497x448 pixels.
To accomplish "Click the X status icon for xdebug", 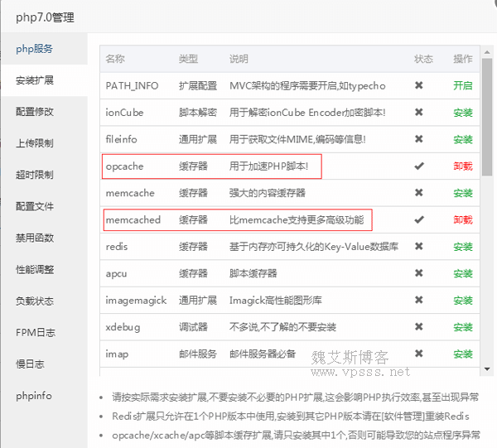I will pyautogui.click(x=419, y=326).
